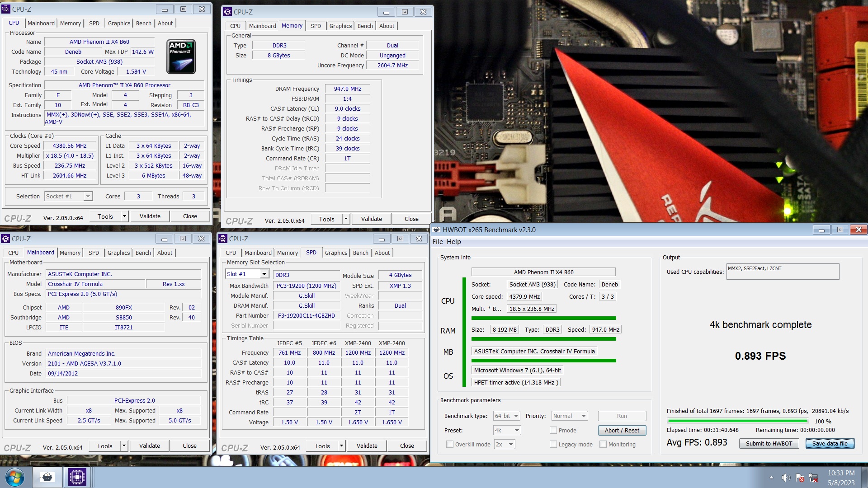The width and height of the screenshot is (868, 488).
Task: Click CPU-Z title icon in SPD window
Action: pyautogui.click(x=223, y=239)
